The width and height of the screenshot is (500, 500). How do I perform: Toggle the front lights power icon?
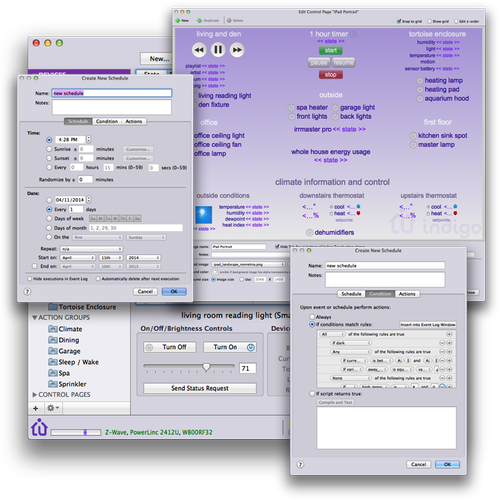tap(291, 117)
